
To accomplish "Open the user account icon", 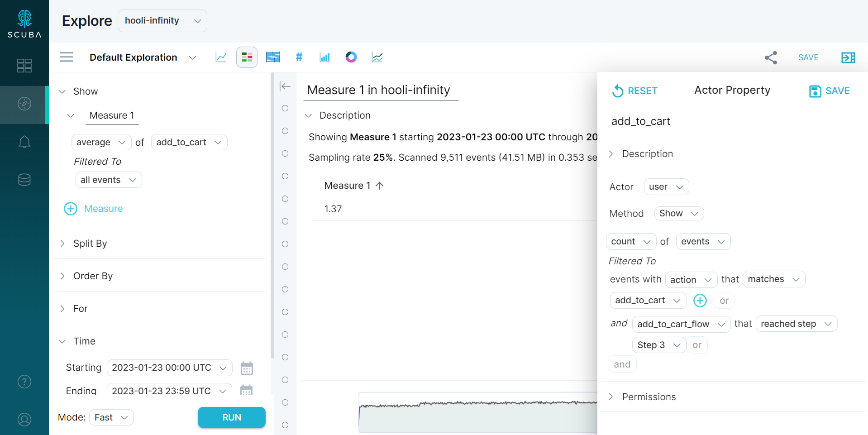I will tap(24, 420).
